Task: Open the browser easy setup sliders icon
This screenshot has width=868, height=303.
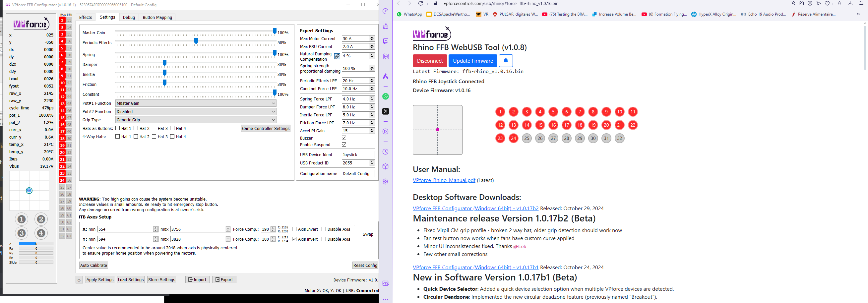Action: tap(862, 3)
